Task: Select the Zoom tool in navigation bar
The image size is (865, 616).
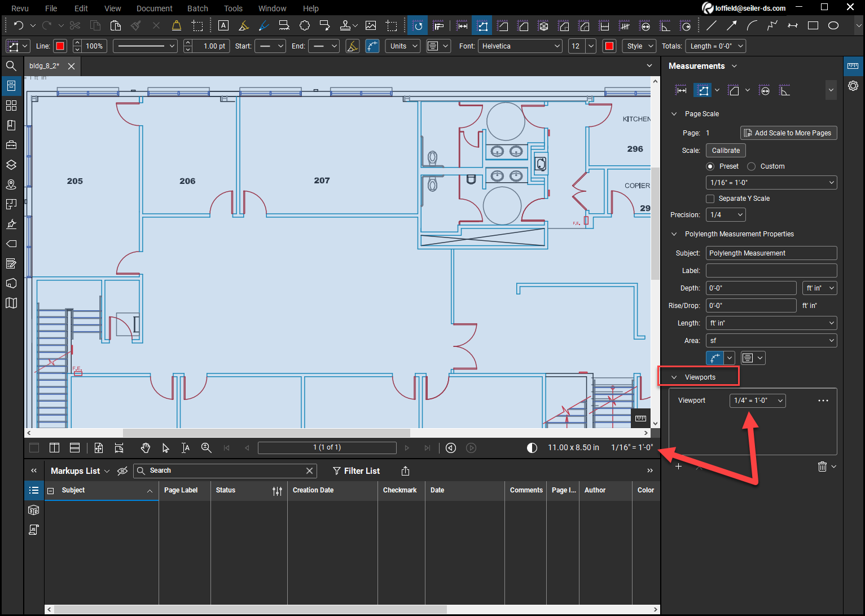Action: point(207,448)
